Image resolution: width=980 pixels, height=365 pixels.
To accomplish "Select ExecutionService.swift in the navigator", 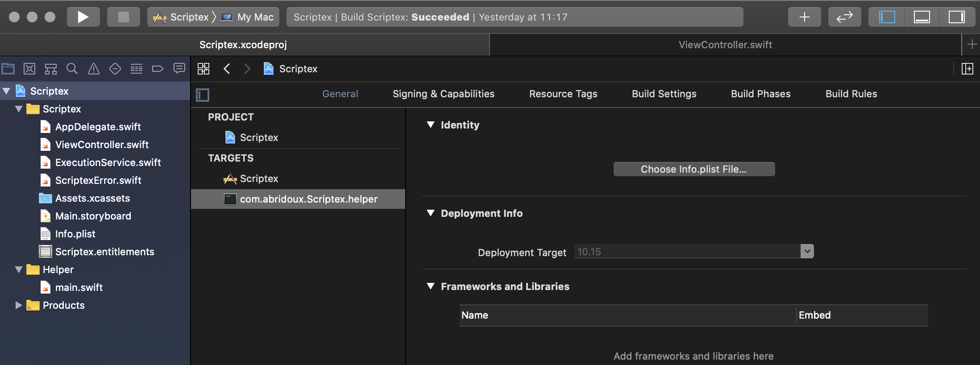I will click(x=108, y=162).
